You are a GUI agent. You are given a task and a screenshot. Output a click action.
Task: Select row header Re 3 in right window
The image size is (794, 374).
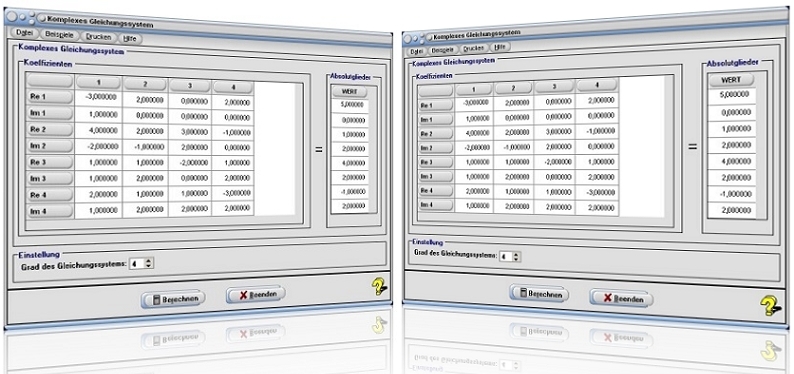tap(435, 162)
